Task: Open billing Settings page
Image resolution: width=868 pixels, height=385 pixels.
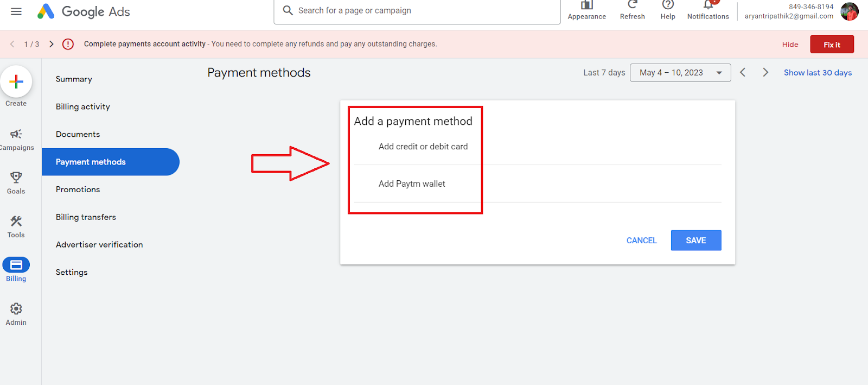Action: point(72,273)
